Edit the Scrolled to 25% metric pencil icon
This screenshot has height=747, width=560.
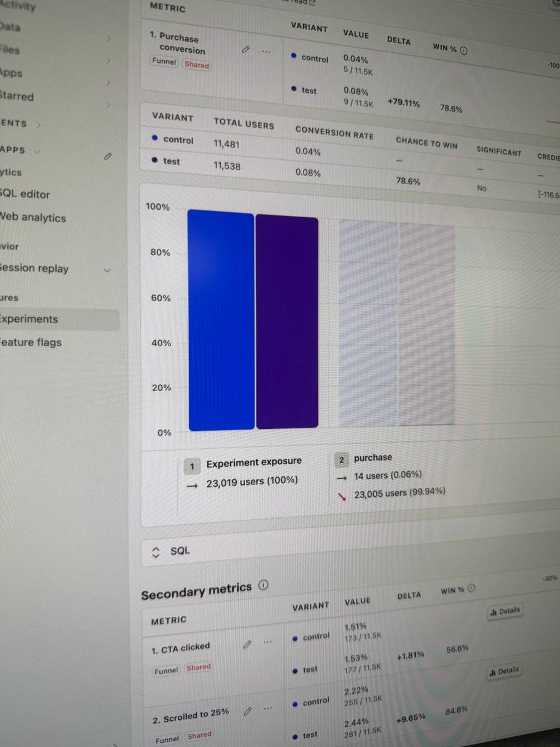click(x=248, y=710)
